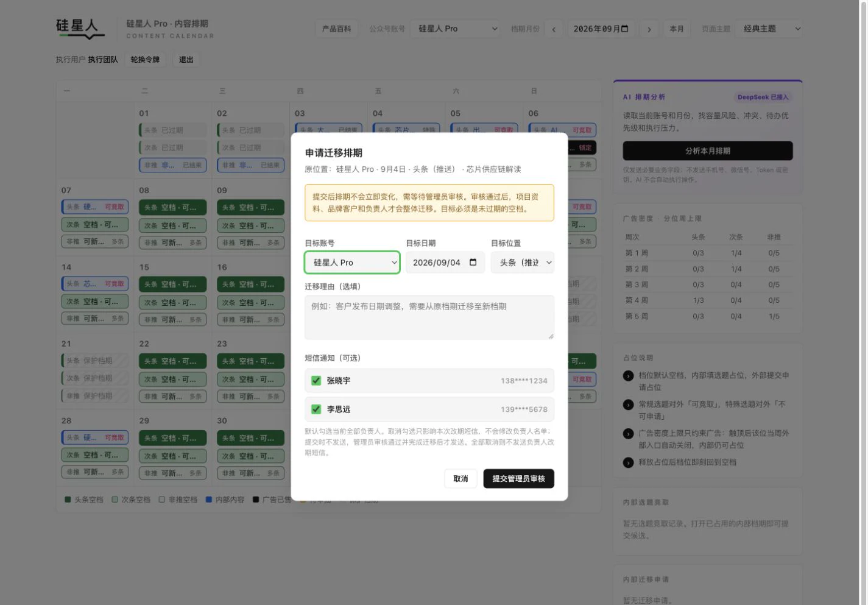This screenshot has height=605, width=868.
Task: Open the 目标位置 dropdown showing 头条
Action: click(x=523, y=263)
